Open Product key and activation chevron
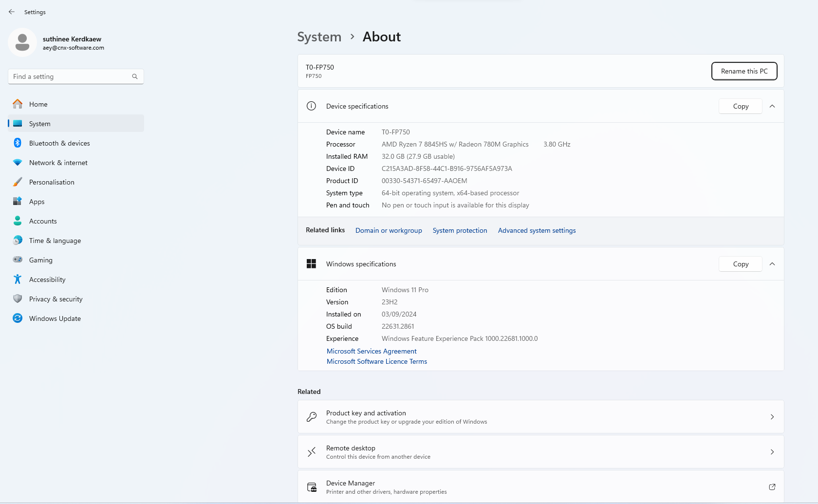 click(772, 417)
